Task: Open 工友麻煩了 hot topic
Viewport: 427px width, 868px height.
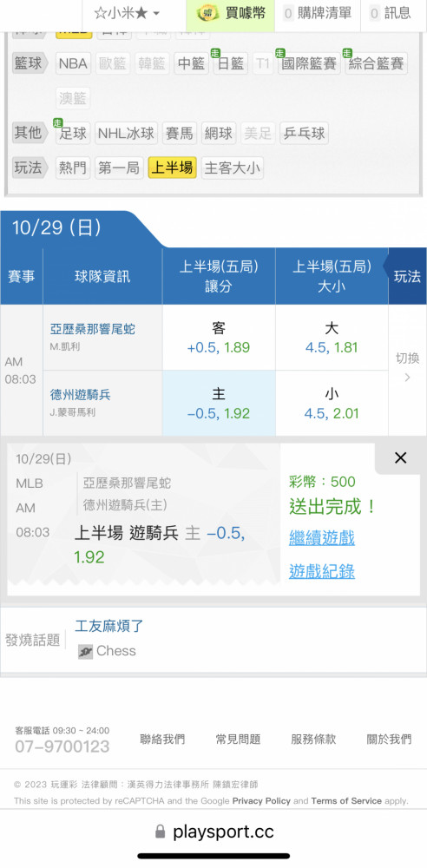Action: click(109, 626)
